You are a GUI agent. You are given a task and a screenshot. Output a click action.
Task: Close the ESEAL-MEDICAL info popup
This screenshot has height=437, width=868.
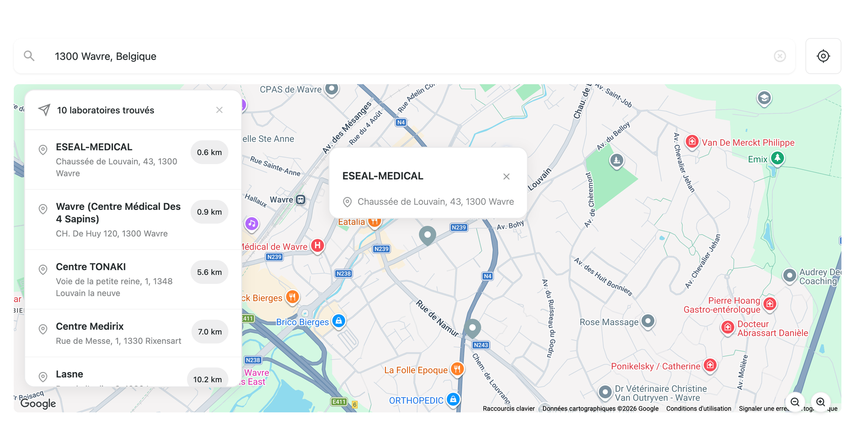[506, 176]
